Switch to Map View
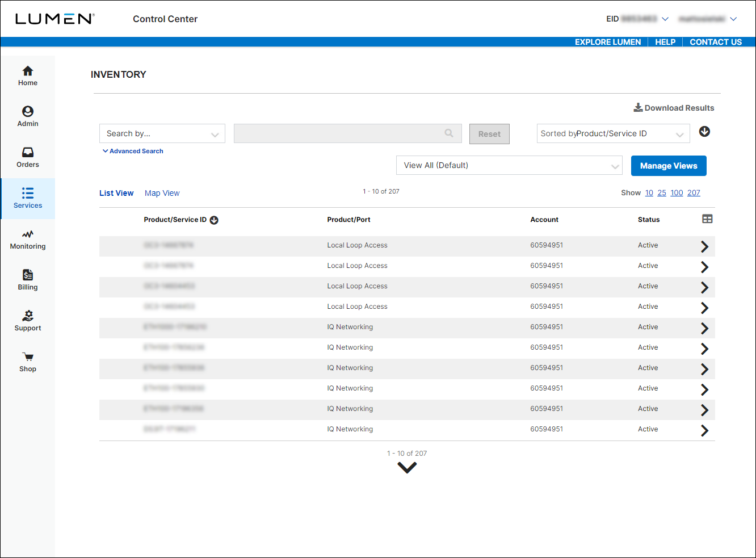 point(162,193)
